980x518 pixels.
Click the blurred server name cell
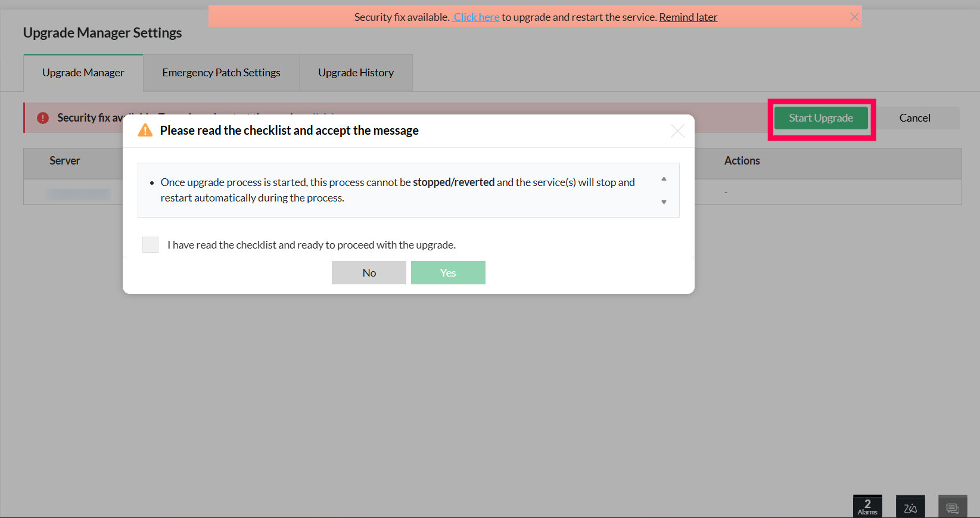tap(79, 194)
